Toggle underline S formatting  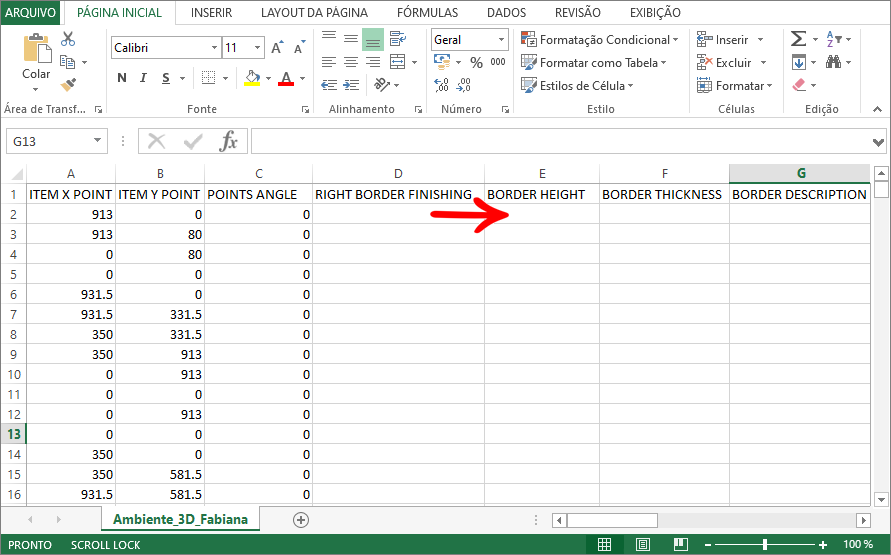pos(166,78)
